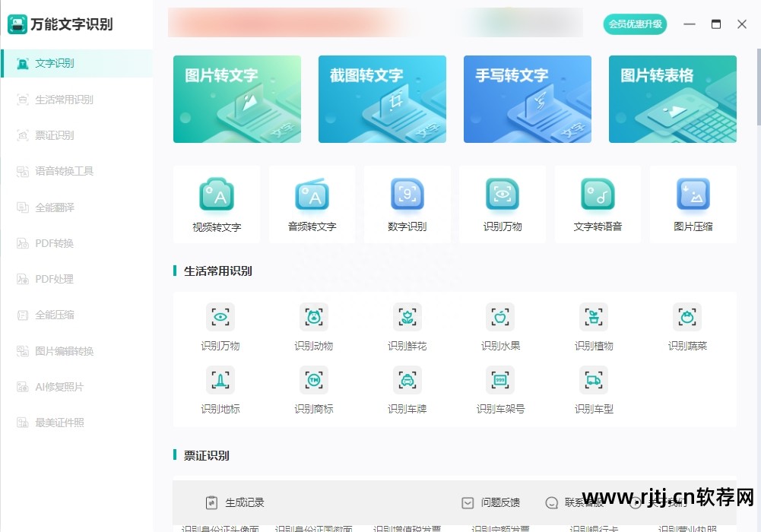Launch 音频转文字 tool icon
Screen dimensions: 761x532
312,195
